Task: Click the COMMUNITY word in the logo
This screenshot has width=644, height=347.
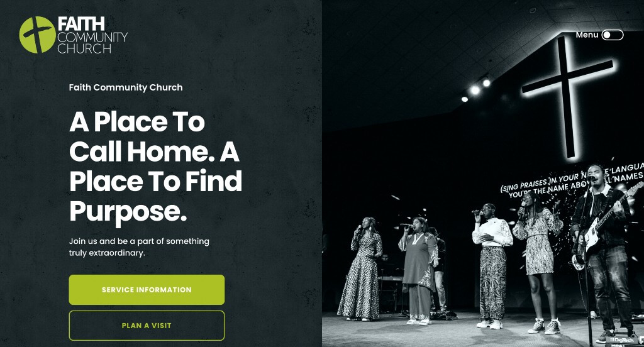Action: coord(92,37)
